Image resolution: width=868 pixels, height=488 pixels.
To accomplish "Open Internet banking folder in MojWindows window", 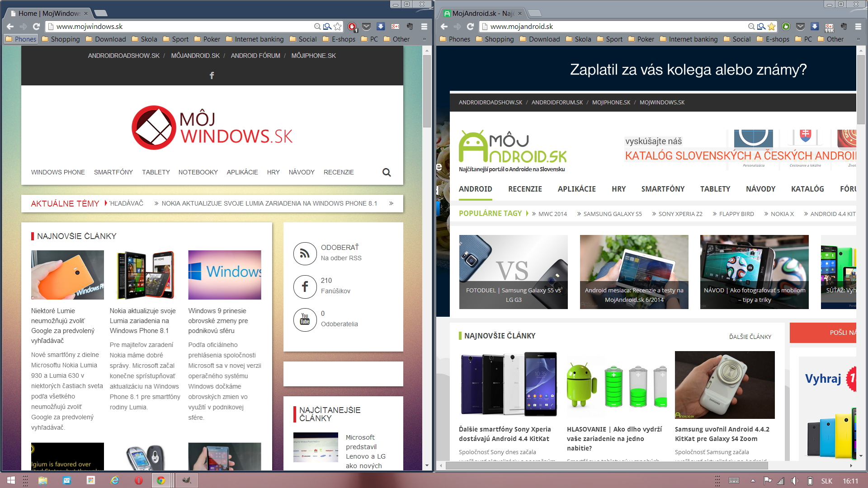I will coord(255,39).
